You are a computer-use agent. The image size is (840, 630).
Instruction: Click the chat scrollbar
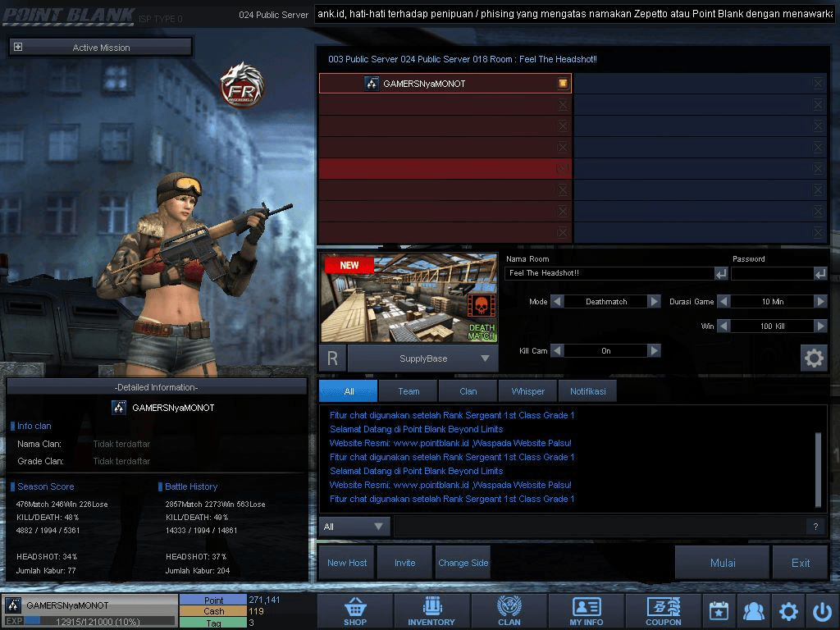818,469
